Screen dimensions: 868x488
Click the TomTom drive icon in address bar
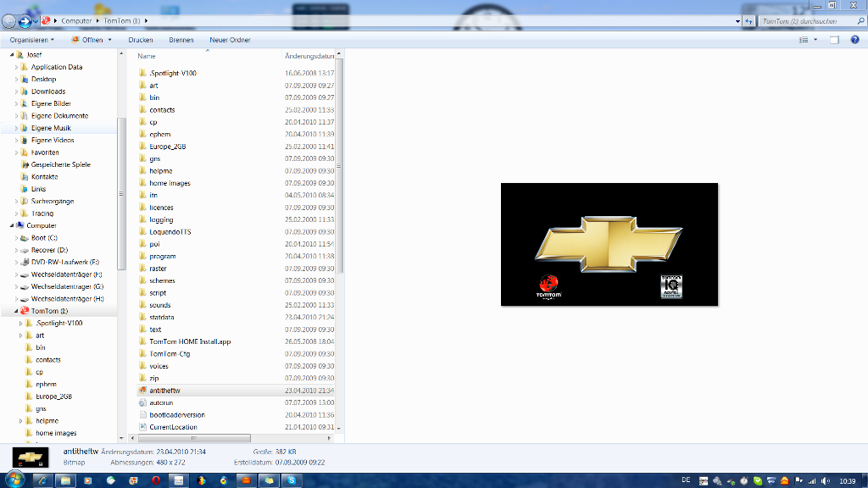point(47,20)
